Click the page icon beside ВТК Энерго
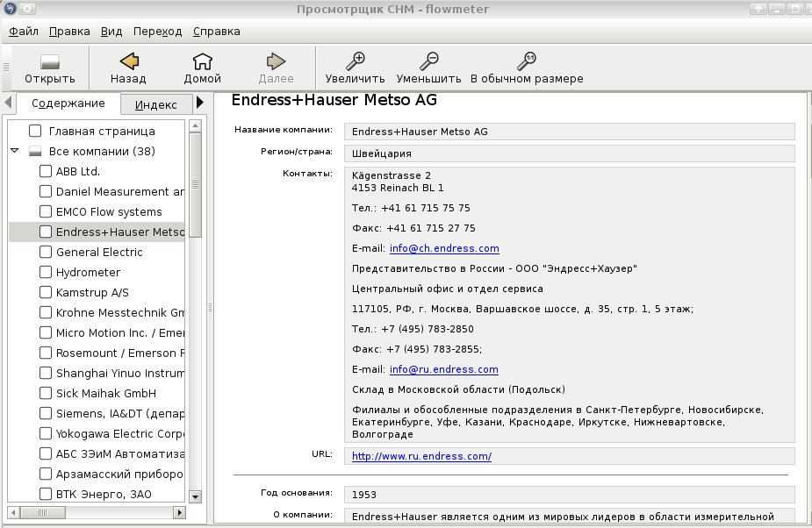This screenshot has height=528, width=812. (46, 495)
